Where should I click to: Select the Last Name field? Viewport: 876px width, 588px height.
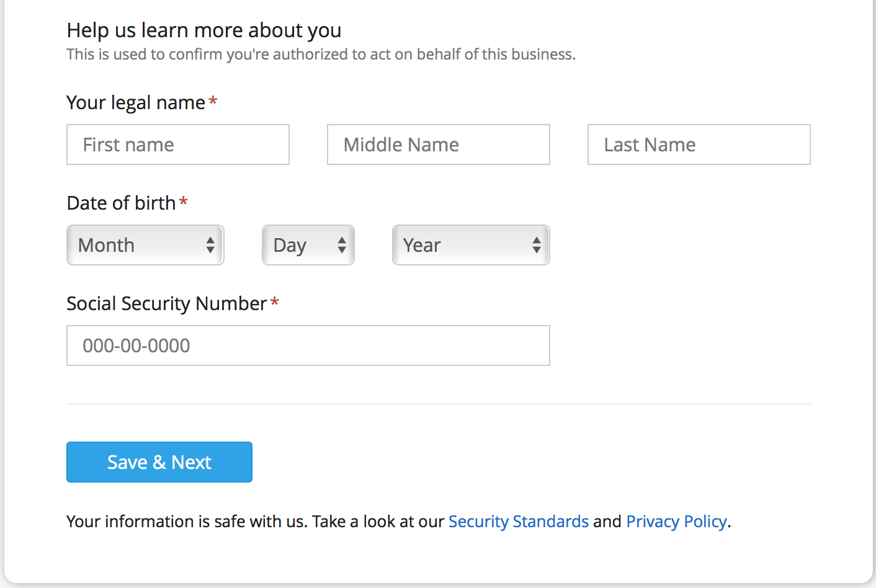(699, 145)
